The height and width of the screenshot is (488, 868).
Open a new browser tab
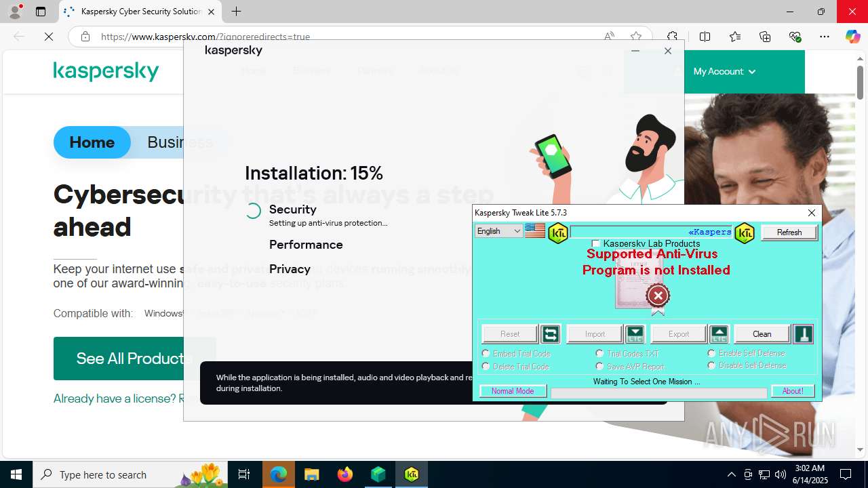tap(236, 12)
